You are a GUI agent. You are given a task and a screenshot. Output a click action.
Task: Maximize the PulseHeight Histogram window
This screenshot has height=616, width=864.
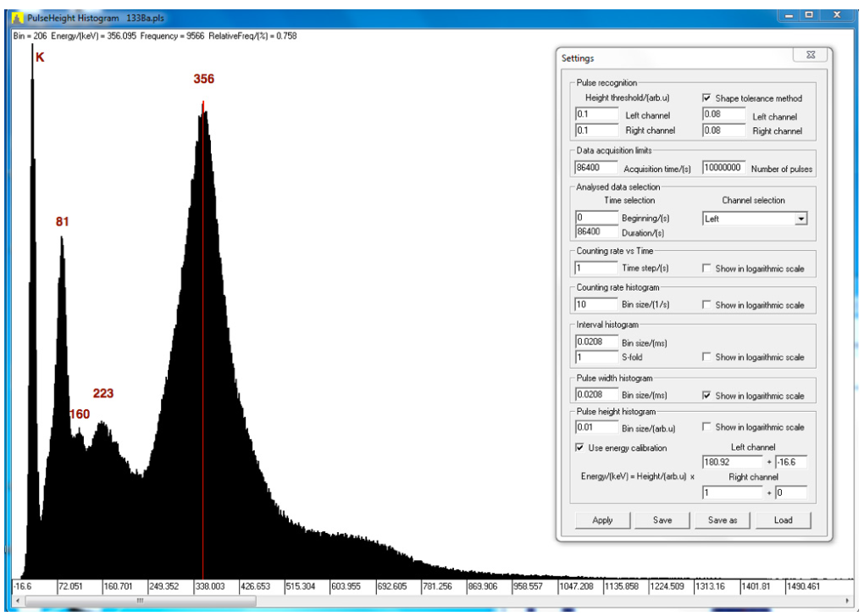point(809,15)
